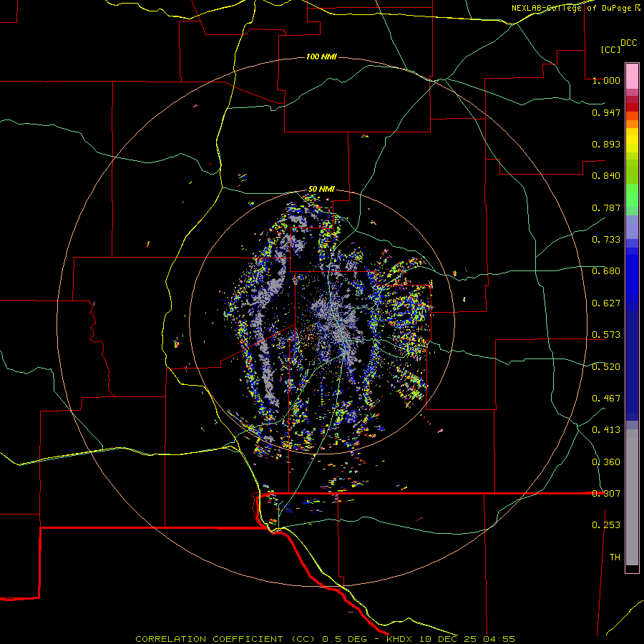
Task: Pick the red segment of the color bar
Action: pyautogui.click(x=632, y=107)
